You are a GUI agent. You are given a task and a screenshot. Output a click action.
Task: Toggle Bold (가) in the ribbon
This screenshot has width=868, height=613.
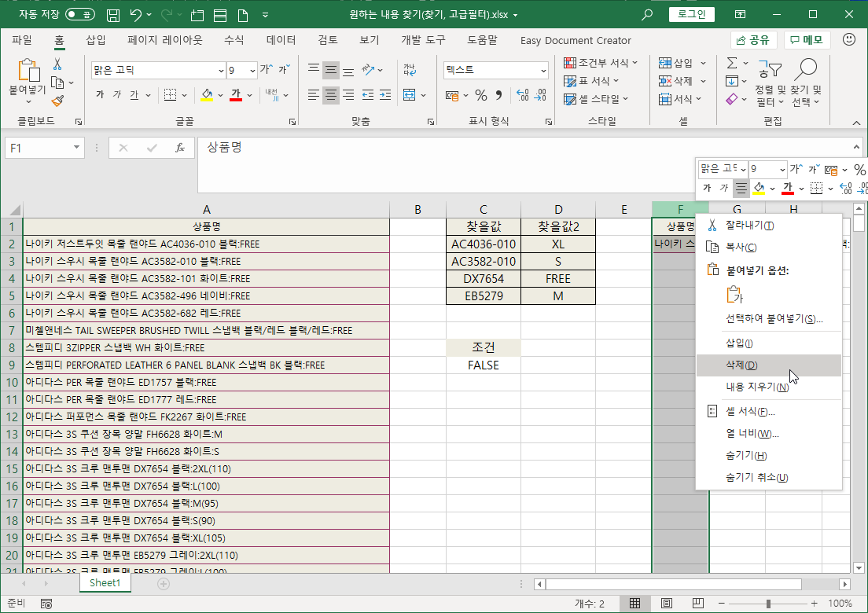click(x=100, y=95)
